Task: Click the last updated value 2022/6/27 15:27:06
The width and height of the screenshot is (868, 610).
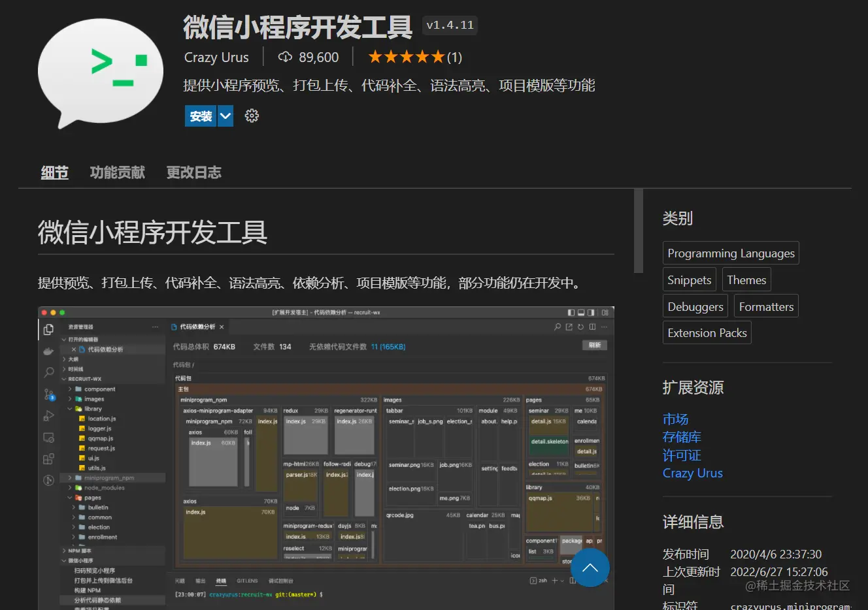Action: pyautogui.click(x=779, y=572)
